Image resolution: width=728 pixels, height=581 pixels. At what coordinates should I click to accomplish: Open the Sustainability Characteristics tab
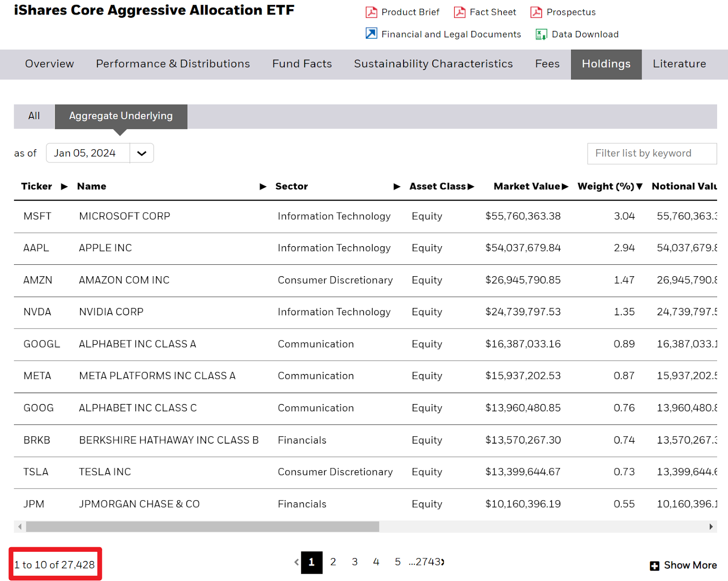click(433, 64)
